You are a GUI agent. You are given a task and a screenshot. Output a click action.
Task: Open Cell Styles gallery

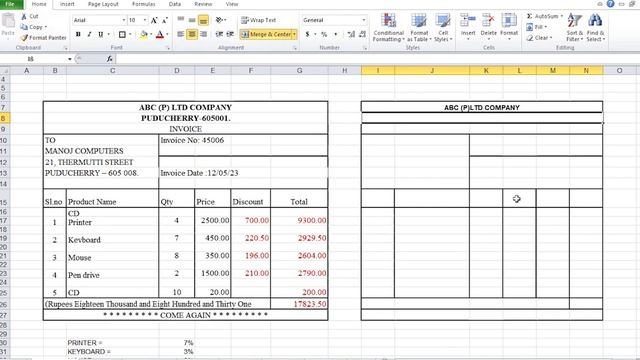click(443, 27)
